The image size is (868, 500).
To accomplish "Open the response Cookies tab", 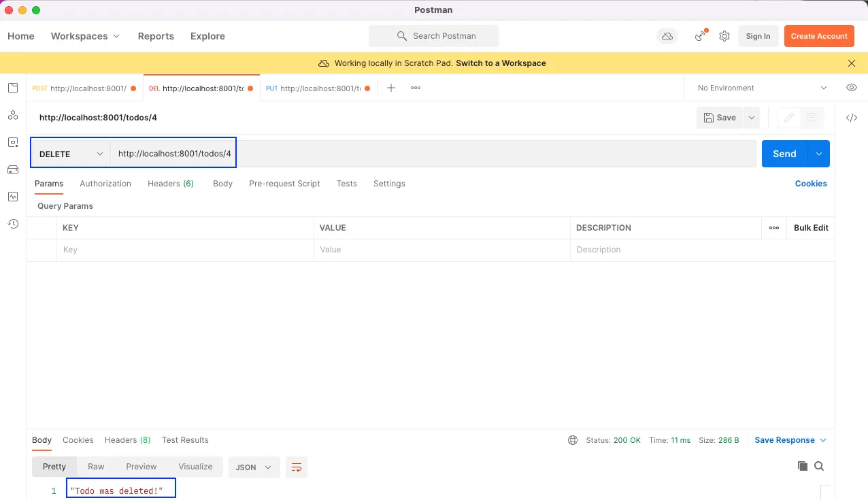I will tap(78, 440).
